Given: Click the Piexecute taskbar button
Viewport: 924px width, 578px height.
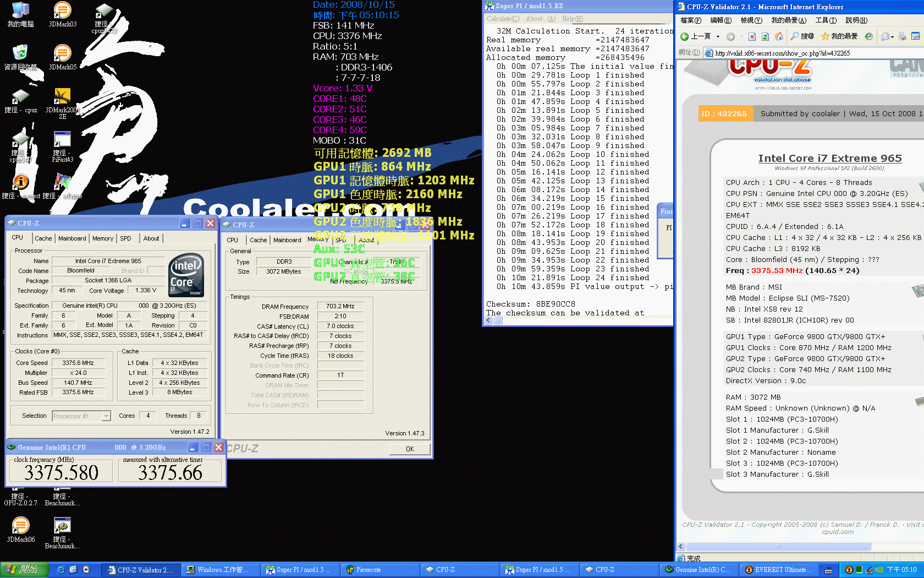Looking at the screenshot, I should 380,570.
